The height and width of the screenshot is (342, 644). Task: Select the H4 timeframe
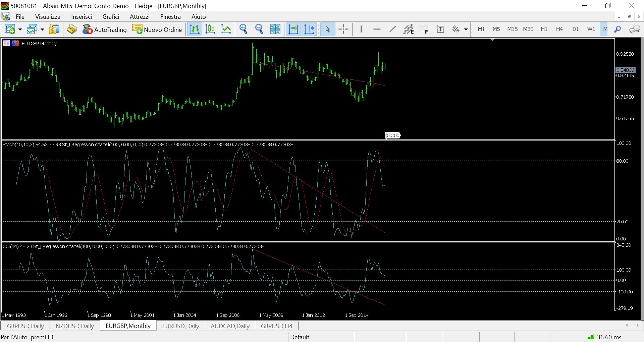point(559,30)
